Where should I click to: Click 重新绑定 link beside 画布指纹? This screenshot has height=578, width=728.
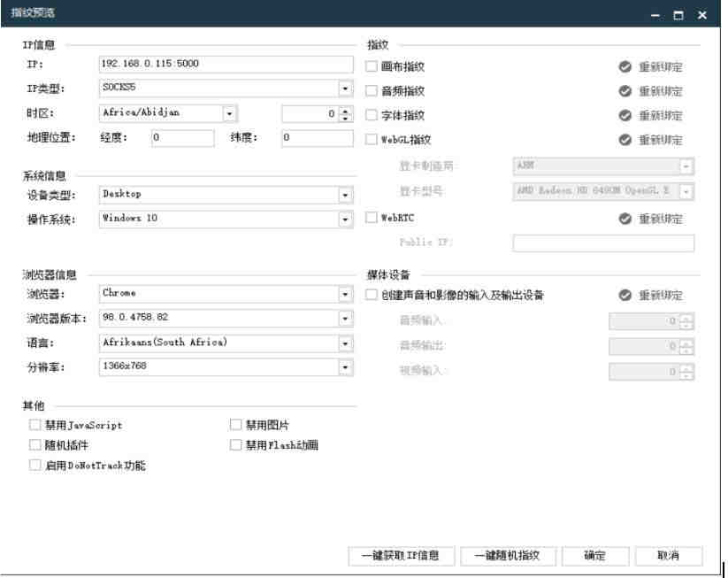click(660, 67)
